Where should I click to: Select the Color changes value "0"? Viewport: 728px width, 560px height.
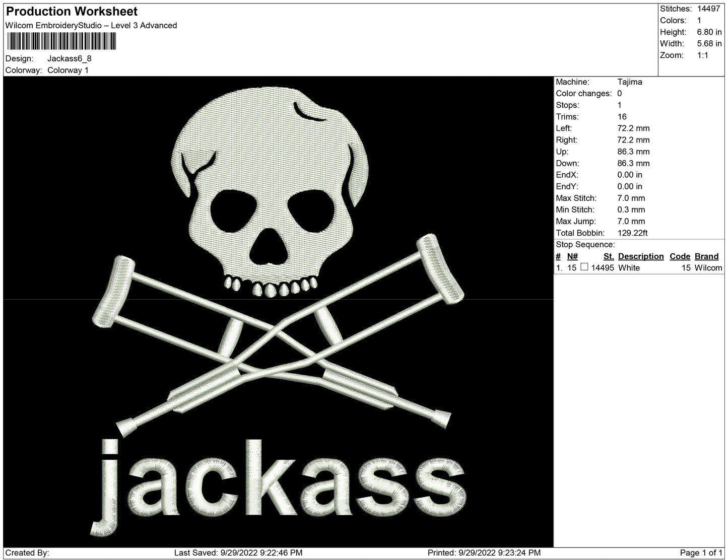coord(620,94)
